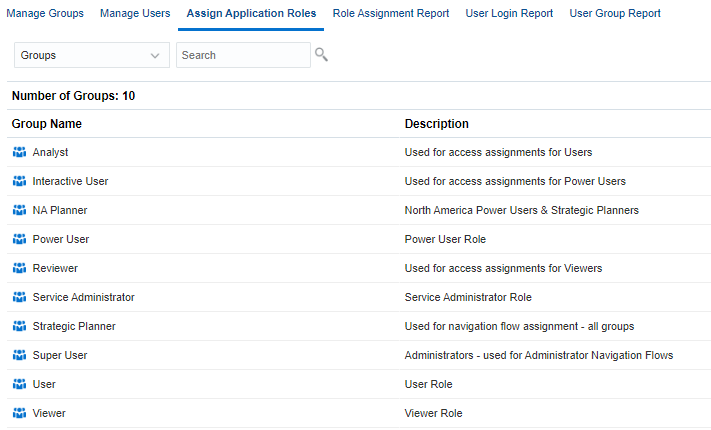
Task: Open the User Group Report tab
Action: pos(615,14)
